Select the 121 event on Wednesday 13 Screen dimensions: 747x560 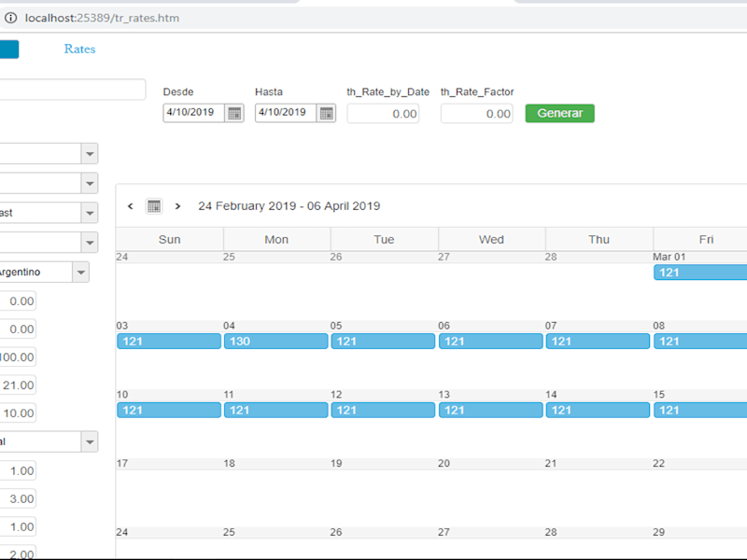click(491, 410)
